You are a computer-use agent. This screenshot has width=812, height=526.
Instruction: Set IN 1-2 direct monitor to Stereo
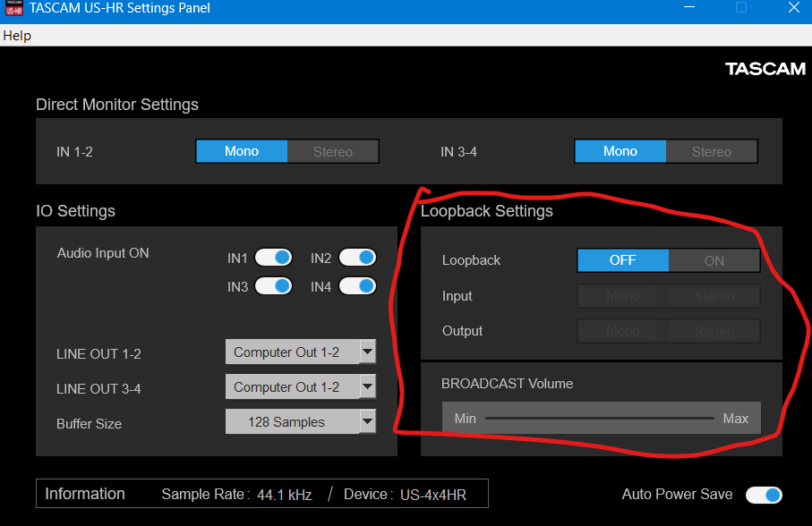pyautogui.click(x=333, y=151)
